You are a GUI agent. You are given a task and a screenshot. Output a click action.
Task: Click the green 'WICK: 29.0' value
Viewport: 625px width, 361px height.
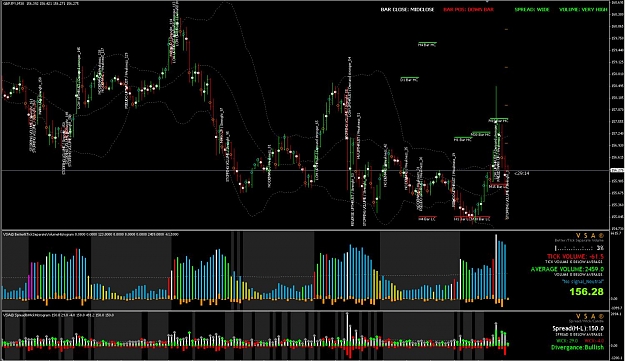pos(567,341)
